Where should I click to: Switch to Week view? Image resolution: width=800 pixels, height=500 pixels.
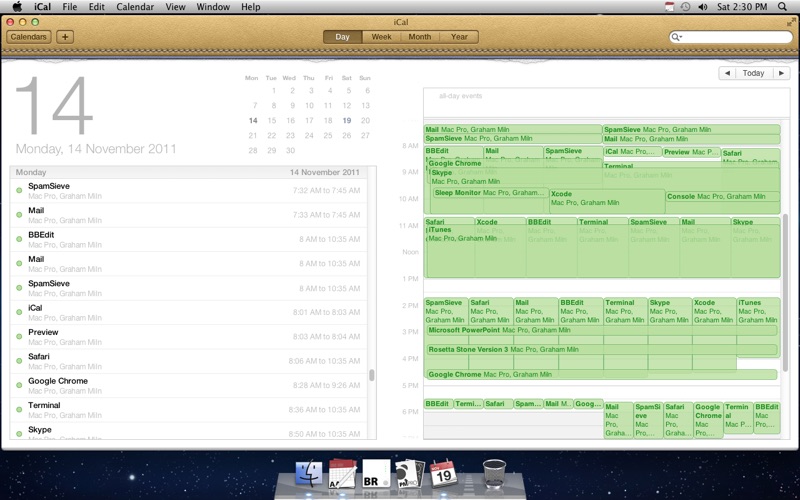381,37
